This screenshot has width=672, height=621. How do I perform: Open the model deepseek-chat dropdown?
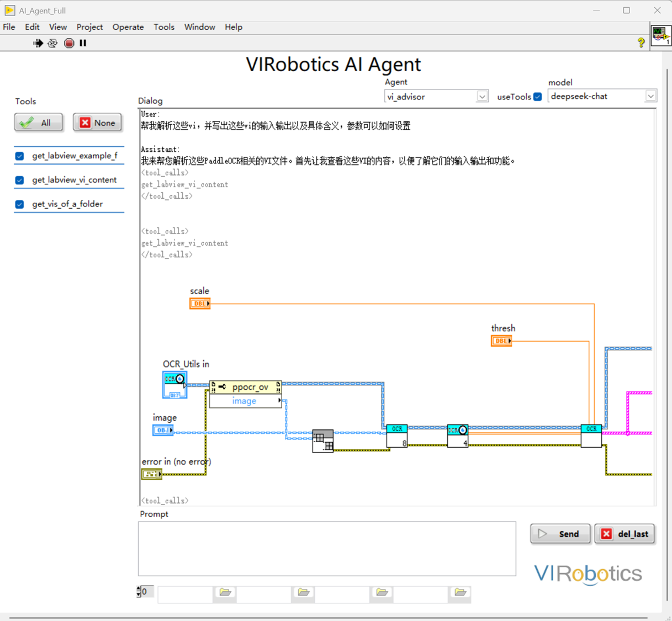tap(650, 96)
